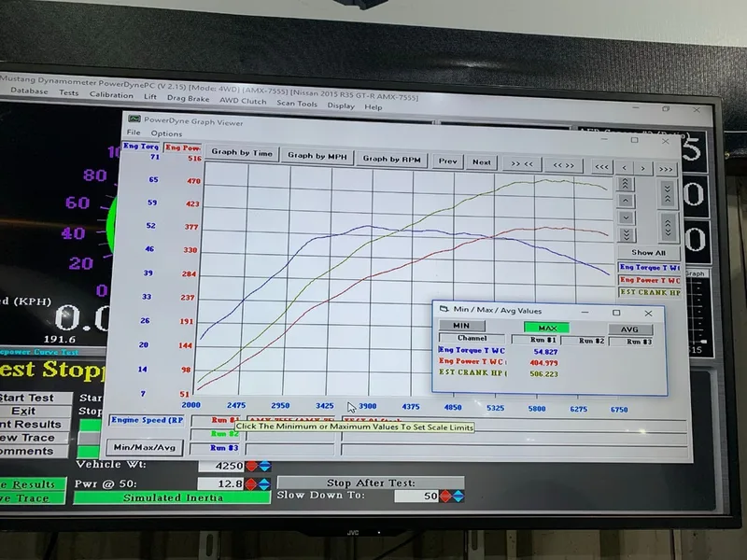Toggle the green MAX values button

coord(547,328)
